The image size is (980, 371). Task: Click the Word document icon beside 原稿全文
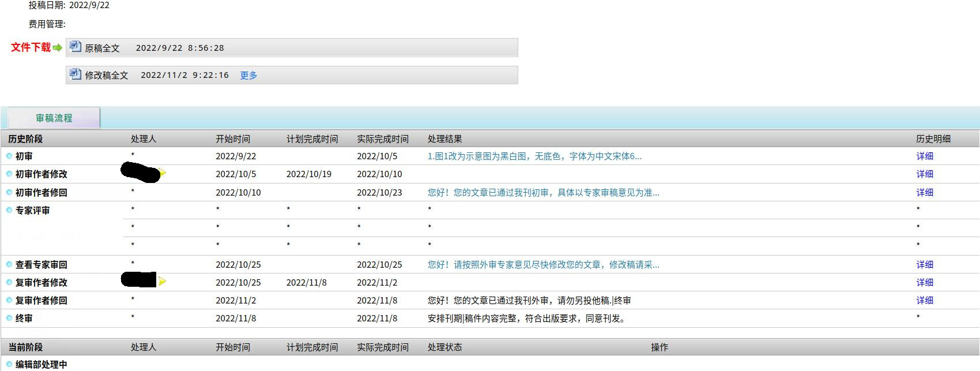point(76,47)
